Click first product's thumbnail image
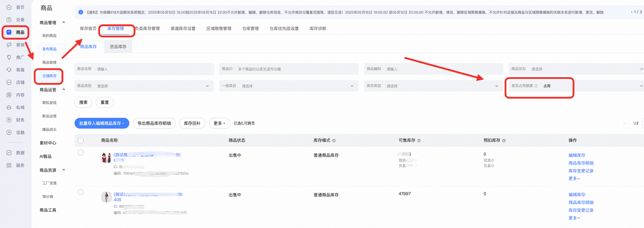 coord(106,158)
